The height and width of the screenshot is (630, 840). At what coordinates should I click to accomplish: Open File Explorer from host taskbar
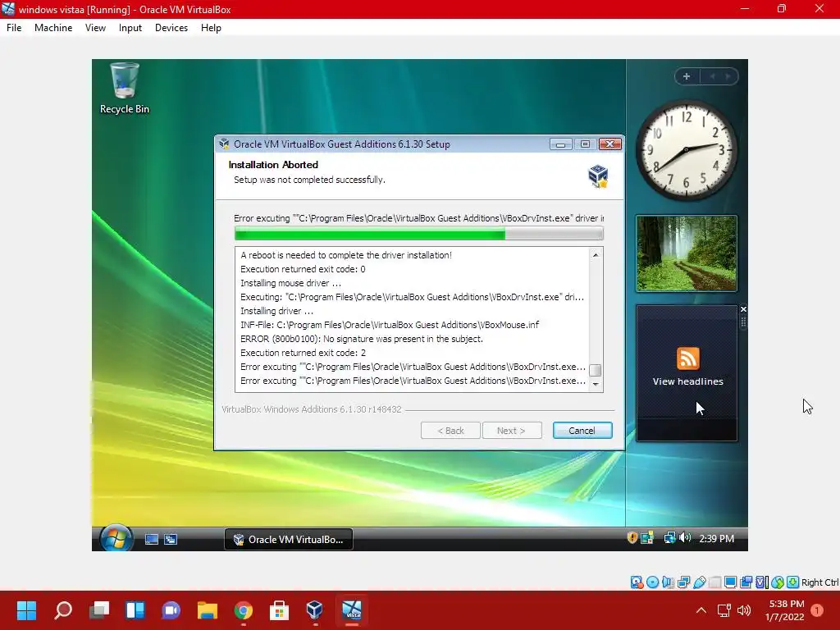pos(208,610)
